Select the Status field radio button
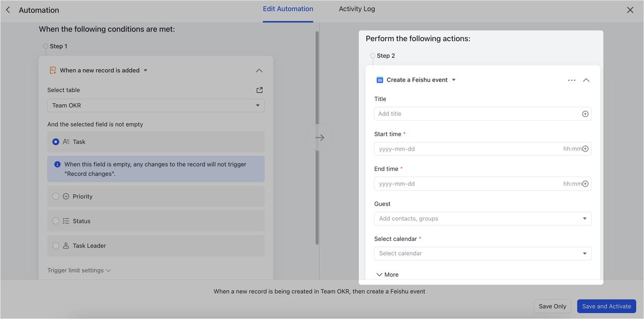 pyautogui.click(x=56, y=221)
